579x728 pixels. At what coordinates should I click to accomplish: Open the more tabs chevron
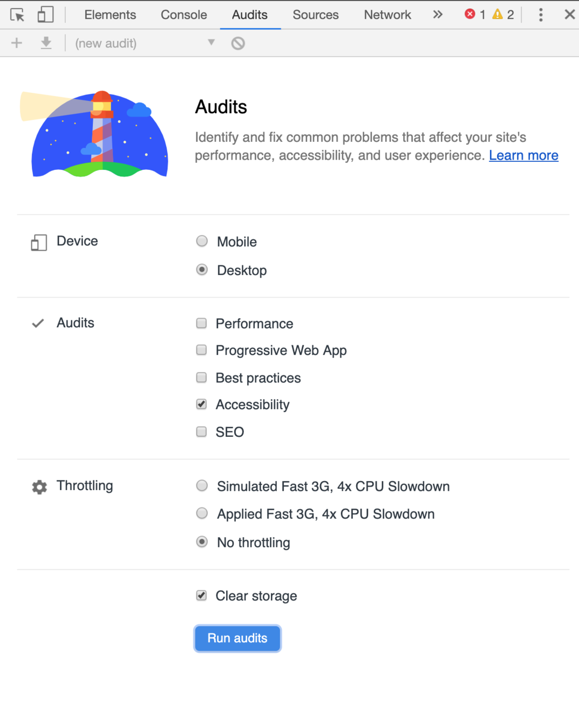tap(438, 15)
